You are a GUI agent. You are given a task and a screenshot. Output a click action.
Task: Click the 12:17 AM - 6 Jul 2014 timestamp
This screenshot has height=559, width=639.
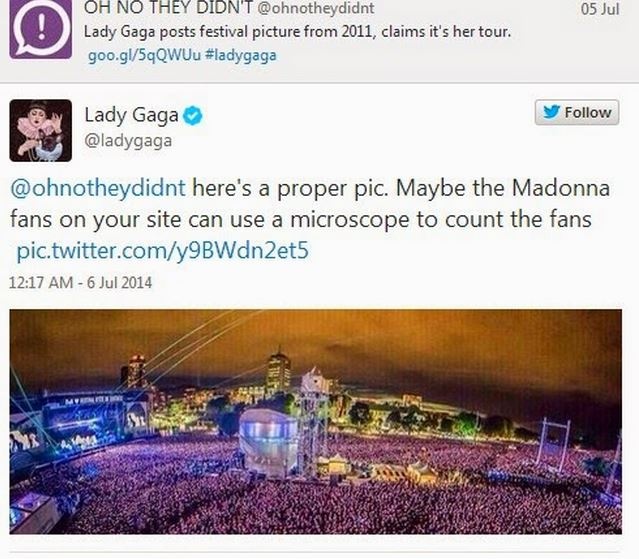(80, 283)
